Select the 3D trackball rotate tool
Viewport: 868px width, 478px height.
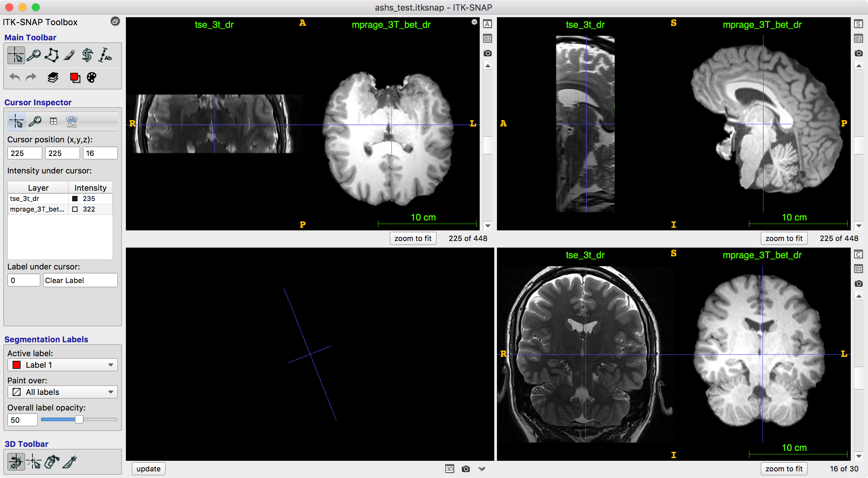pos(16,461)
